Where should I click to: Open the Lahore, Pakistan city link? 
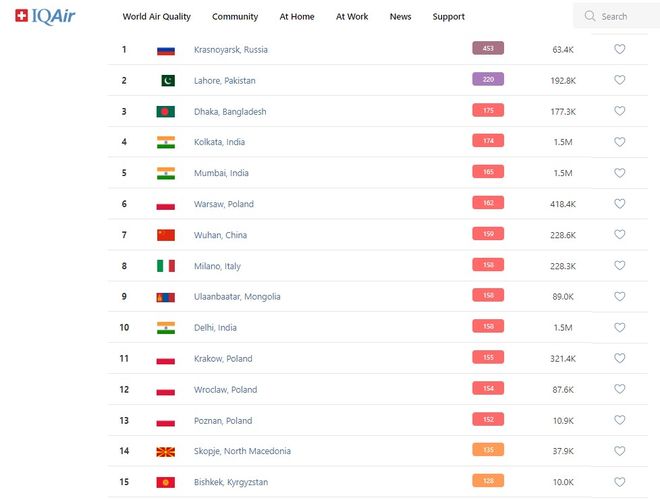pyautogui.click(x=224, y=81)
